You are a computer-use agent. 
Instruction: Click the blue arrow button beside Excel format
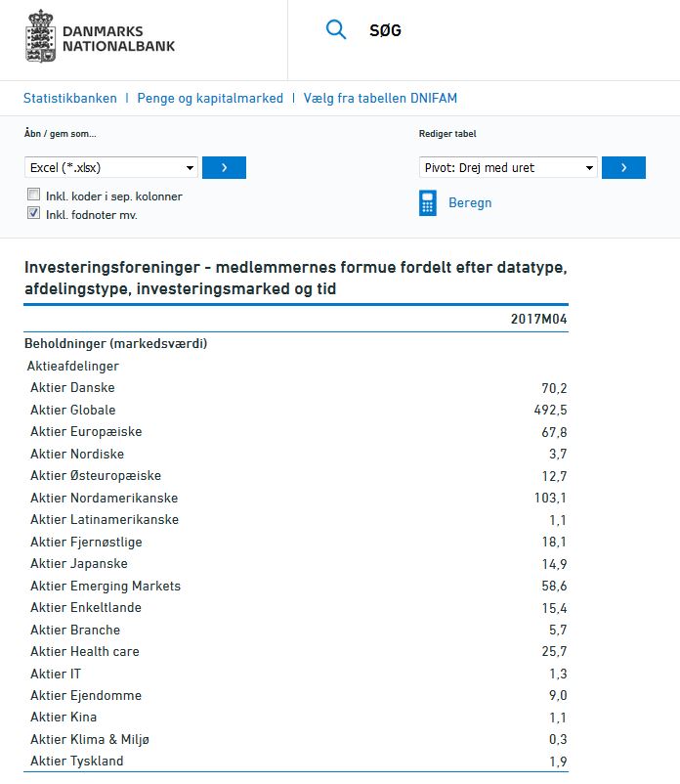[224, 167]
